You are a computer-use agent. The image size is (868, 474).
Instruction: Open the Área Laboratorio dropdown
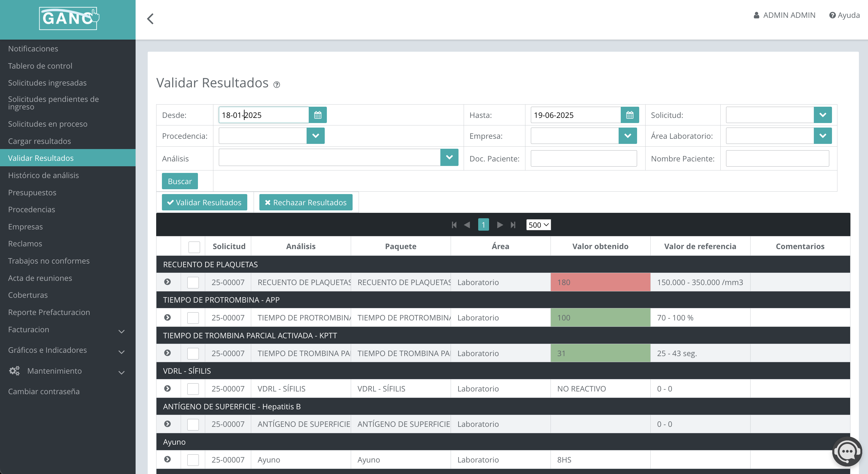(x=823, y=136)
